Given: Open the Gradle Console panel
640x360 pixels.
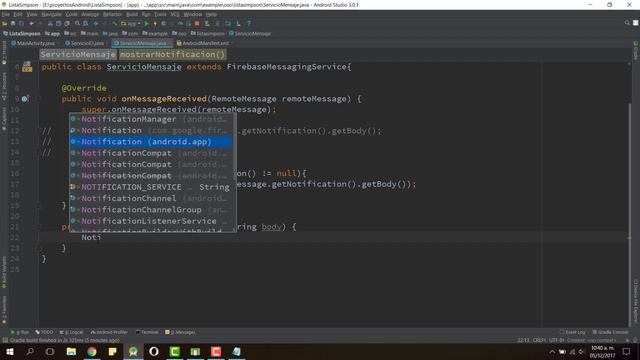Looking at the screenshot, I should point(610,332).
